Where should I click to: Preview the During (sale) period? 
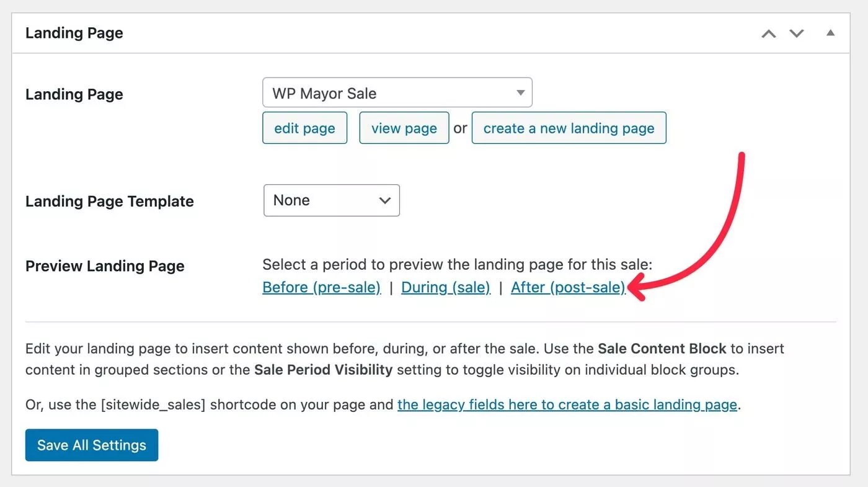446,287
